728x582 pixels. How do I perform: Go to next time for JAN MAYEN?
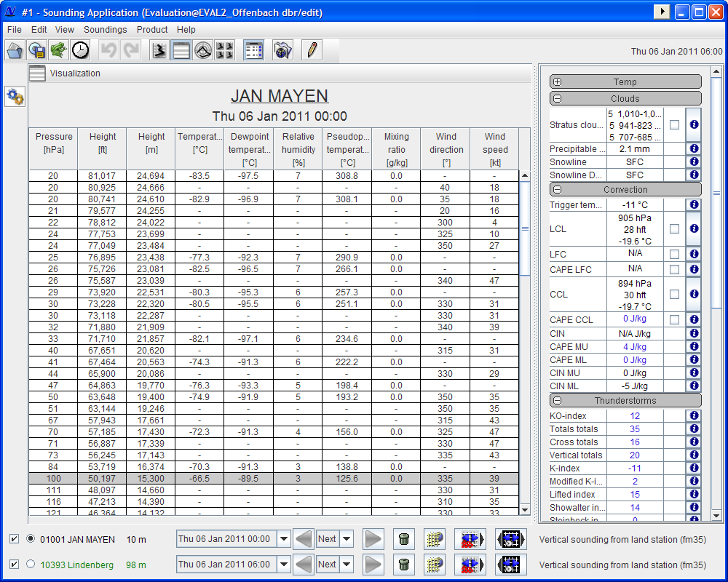click(x=373, y=539)
